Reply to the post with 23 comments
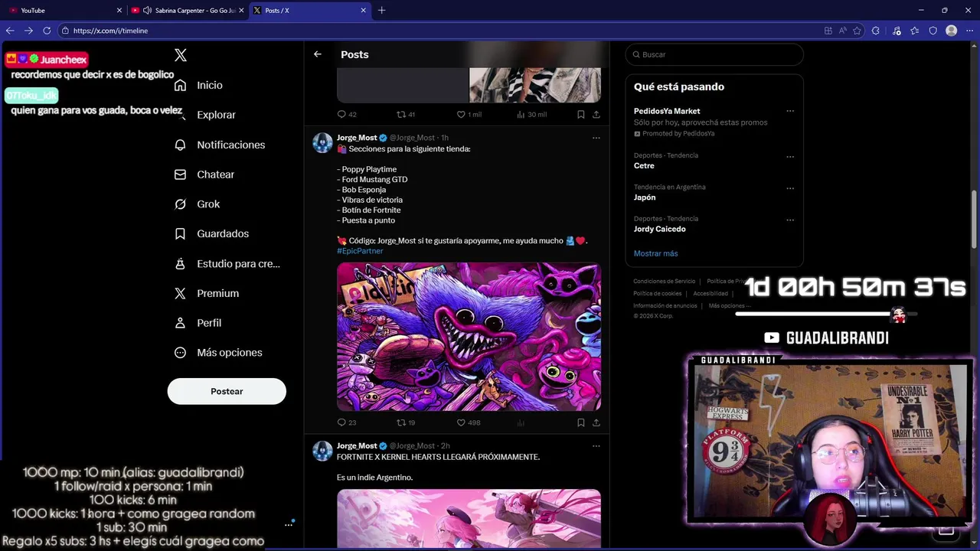 [347, 422]
